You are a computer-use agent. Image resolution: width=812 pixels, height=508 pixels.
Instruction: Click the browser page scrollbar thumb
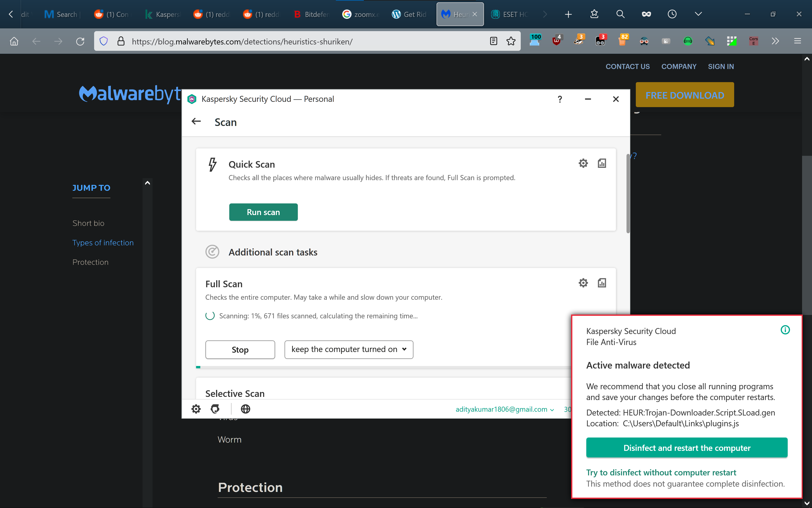pos(807,235)
